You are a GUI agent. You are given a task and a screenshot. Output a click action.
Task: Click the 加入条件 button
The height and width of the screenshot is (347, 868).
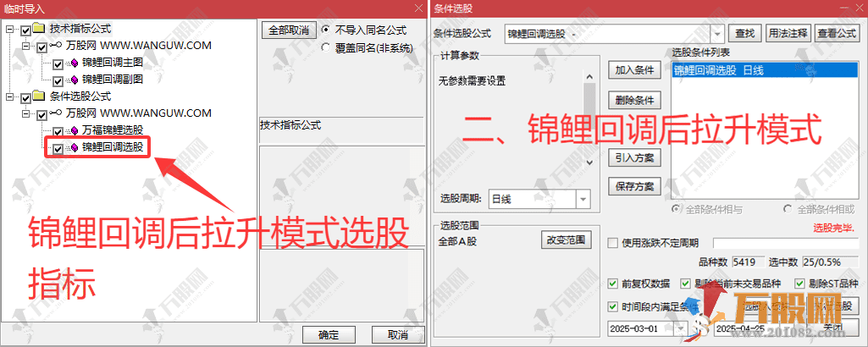pyautogui.click(x=634, y=70)
